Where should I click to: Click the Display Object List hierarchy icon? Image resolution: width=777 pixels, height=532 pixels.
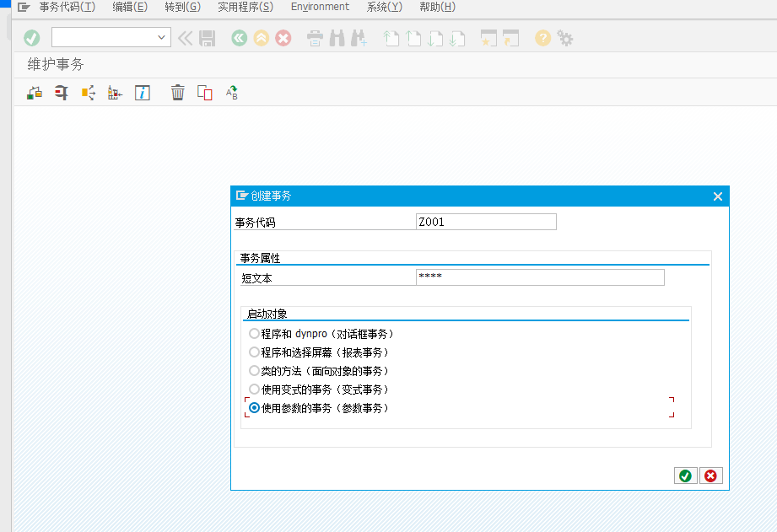115,93
